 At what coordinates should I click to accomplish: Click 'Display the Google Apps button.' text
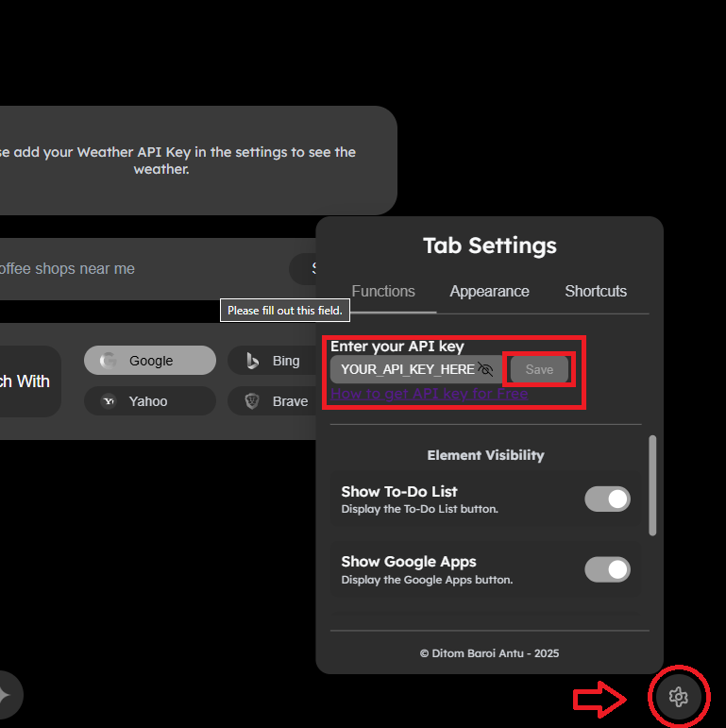427,580
